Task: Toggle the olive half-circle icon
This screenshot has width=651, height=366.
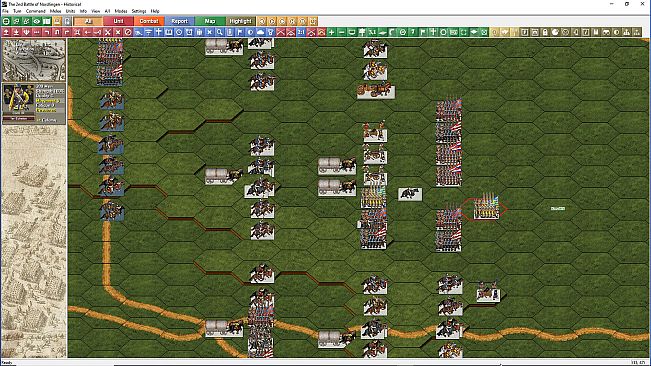Action: click(x=616, y=32)
